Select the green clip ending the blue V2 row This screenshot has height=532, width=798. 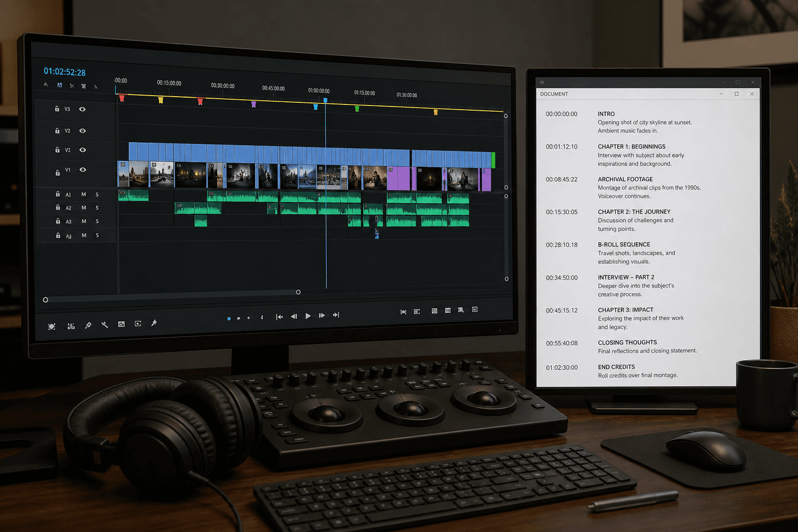pos(494,160)
